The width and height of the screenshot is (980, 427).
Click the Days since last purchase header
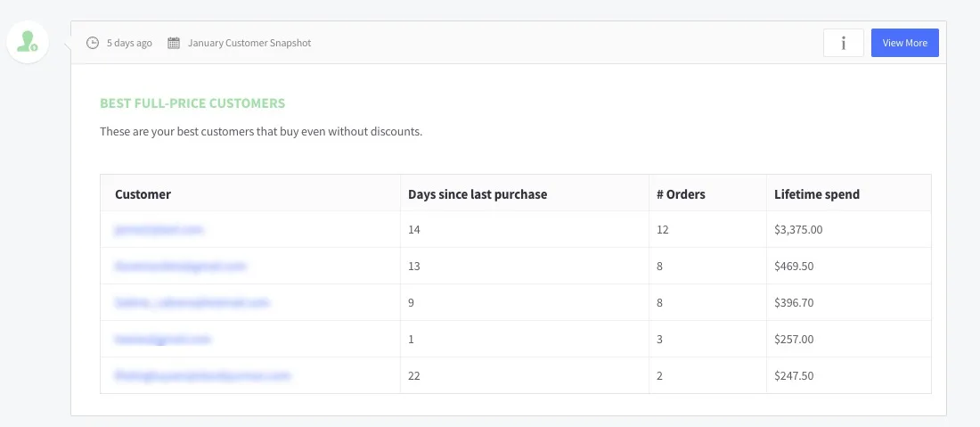478,194
